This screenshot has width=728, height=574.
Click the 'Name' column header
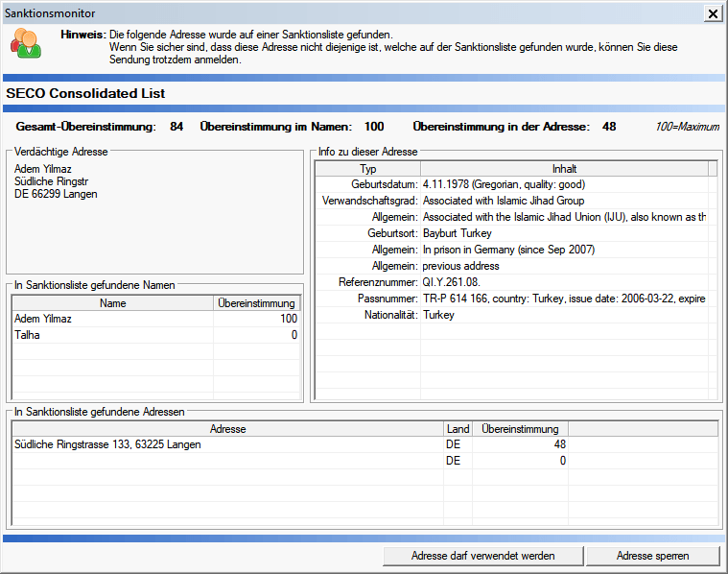pos(113,303)
